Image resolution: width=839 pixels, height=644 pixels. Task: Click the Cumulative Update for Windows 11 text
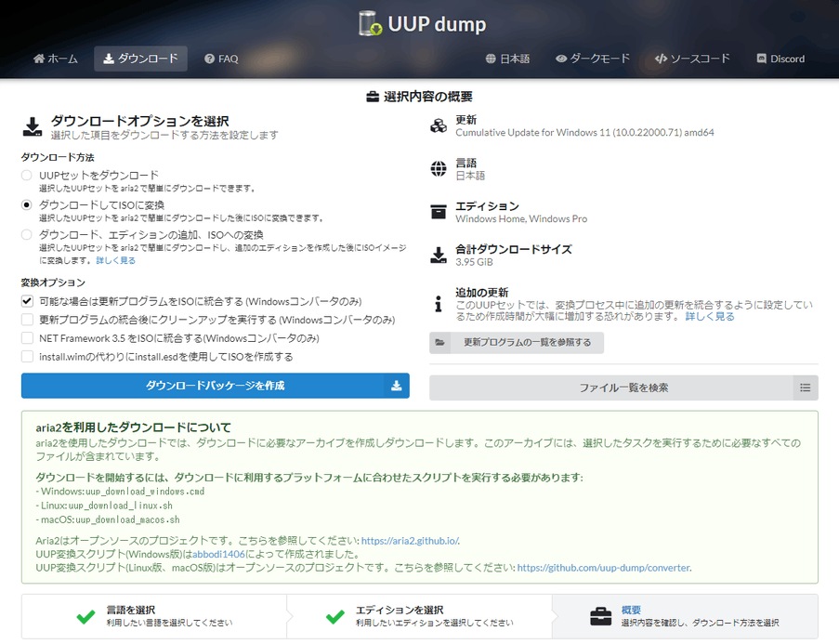(x=584, y=132)
